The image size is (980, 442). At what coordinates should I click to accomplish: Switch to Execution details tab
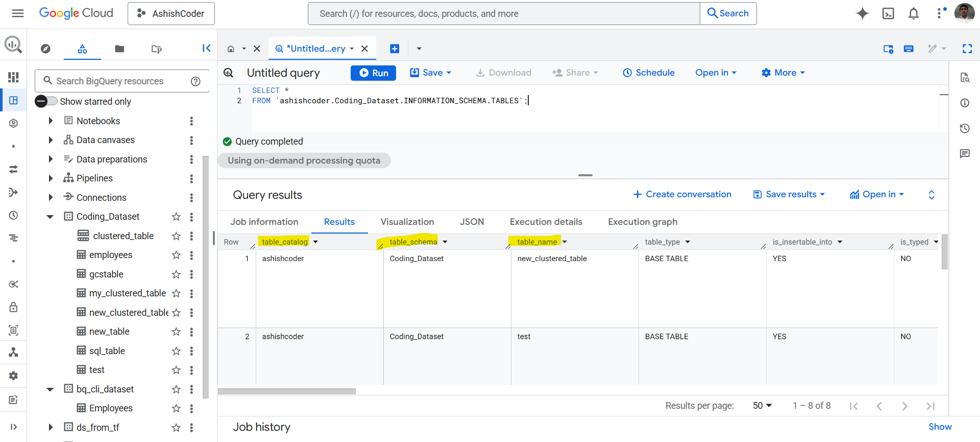[x=546, y=222]
